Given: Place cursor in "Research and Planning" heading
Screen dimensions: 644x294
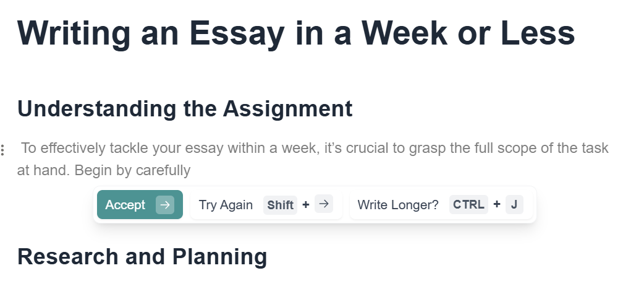Looking at the screenshot, I should [x=142, y=256].
